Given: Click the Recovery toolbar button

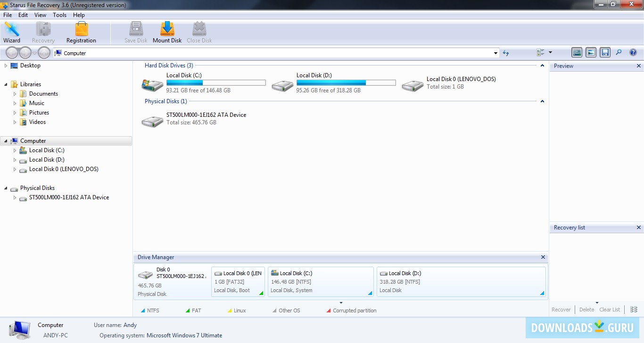Looking at the screenshot, I should pyautogui.click(x=43, y=33).
